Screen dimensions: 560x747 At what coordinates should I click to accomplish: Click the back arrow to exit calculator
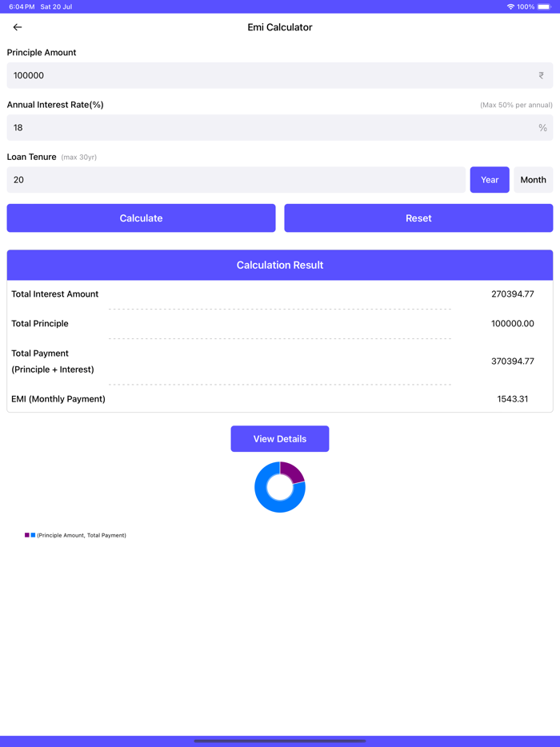[17, 26]
